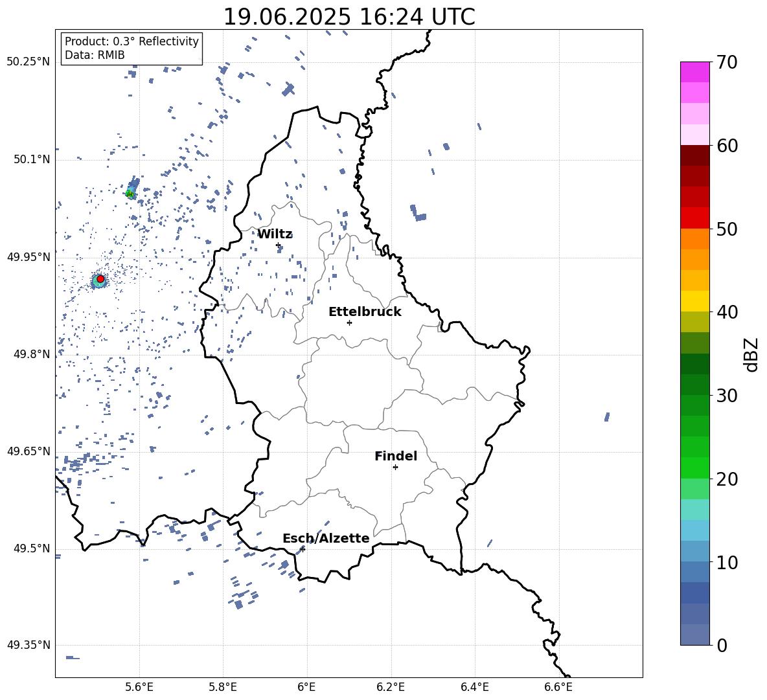Click the dBZ colorbar axis label
This screenshot has width=767, height=700.
[x=752, y=354]
